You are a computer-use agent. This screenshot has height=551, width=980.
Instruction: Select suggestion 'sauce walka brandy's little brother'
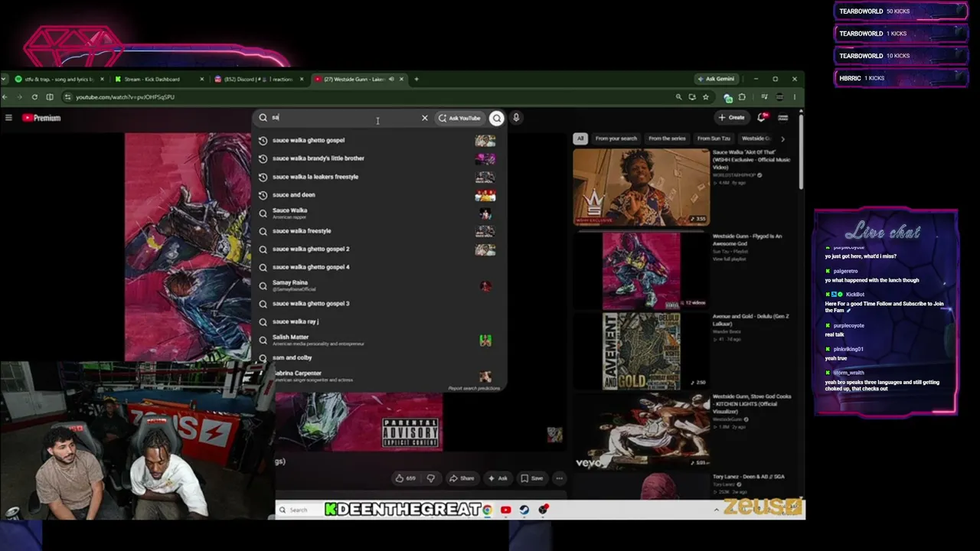[379, 158]
